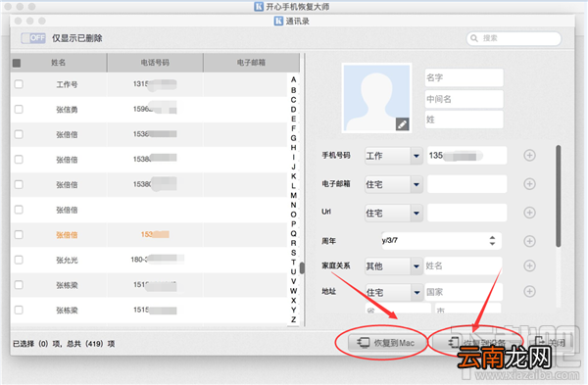Open the 家庭关系 dropdown showing 其他
Screen dimensions: 588x385
click(394, 266)
